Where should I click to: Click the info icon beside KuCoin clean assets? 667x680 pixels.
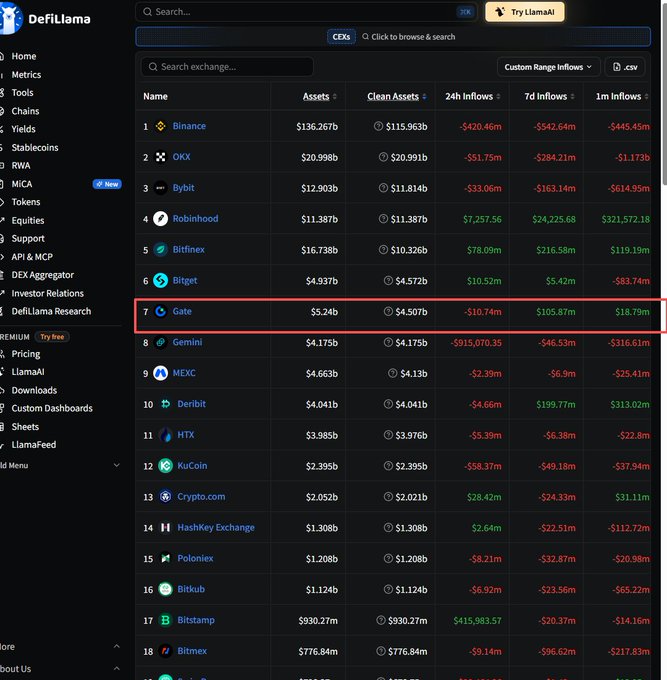coord(388,466)
